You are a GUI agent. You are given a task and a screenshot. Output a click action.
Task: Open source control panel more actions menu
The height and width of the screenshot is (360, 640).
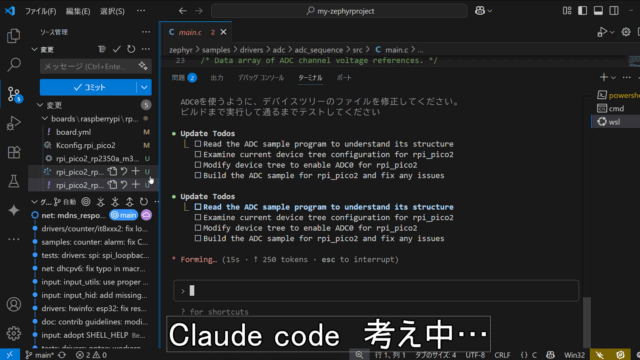pos(146,32)
